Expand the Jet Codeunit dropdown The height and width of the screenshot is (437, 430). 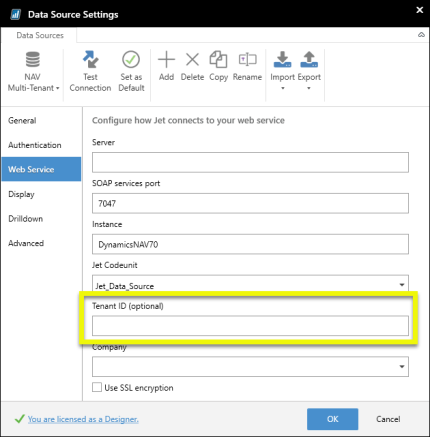click(402, 285)
